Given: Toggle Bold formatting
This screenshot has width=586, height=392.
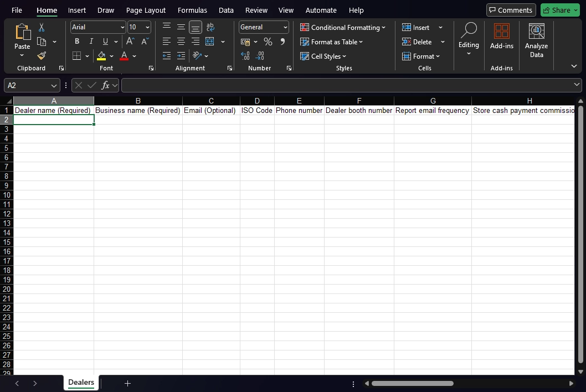Looking at the screenshot, I should (x=77, y=42).
